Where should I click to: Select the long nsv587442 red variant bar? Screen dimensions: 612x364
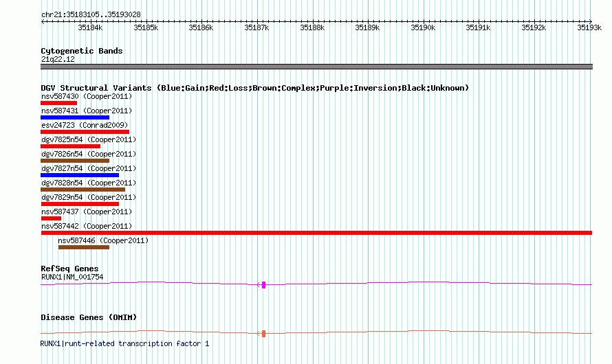click(x=316, y=233)
